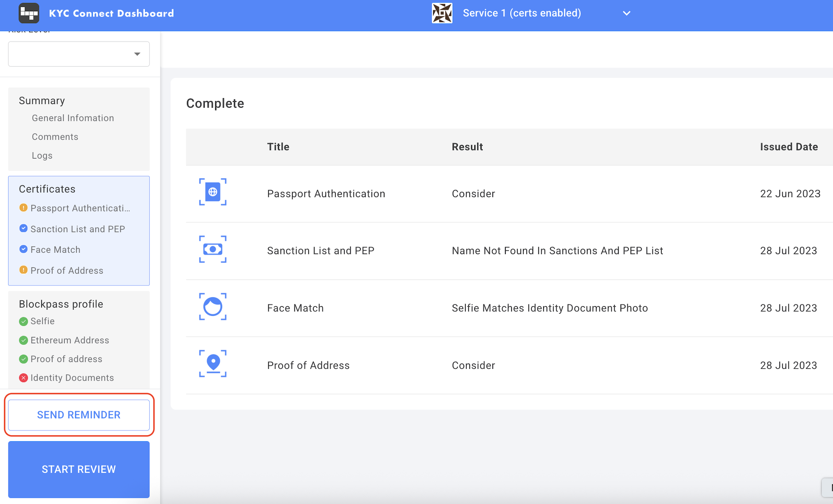
Task: Click the Passport Authentication certificate icon
Action: pos(212,192)
